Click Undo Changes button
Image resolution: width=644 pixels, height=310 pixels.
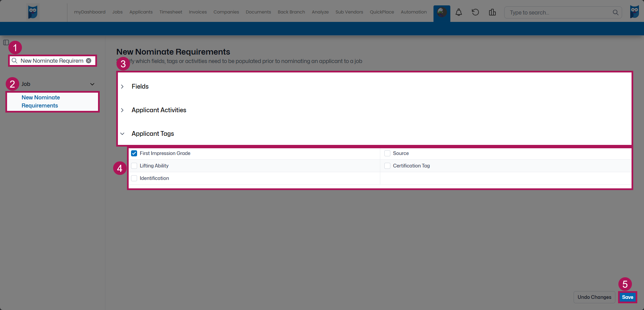(594, 297)
